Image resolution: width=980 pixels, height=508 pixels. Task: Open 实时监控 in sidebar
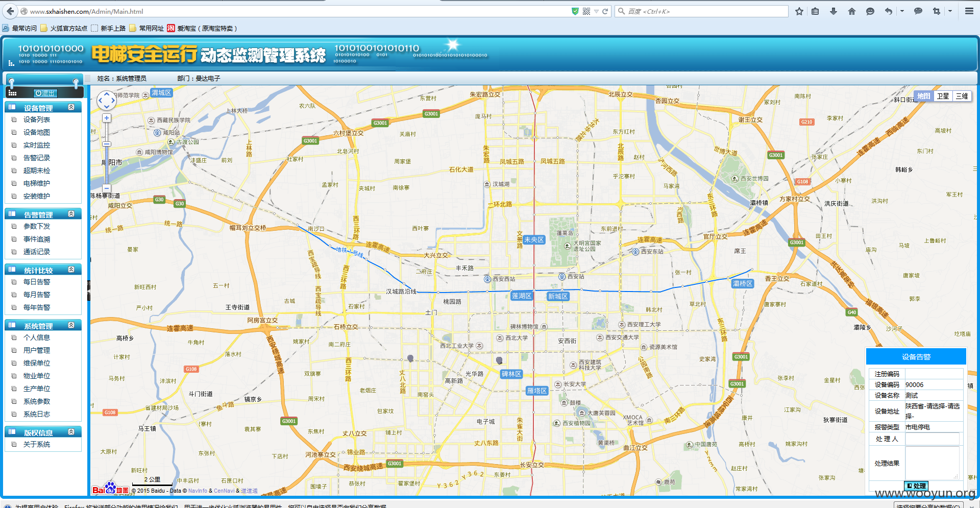coord(37,145)
